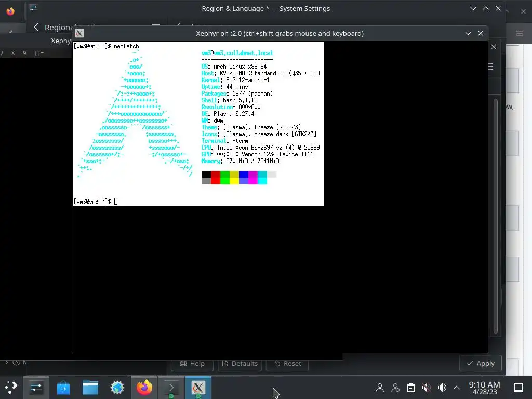This screenshot has height=399, width=532.
Task: Switch to Firefox in the taskbar
Action: coord(144,388)
